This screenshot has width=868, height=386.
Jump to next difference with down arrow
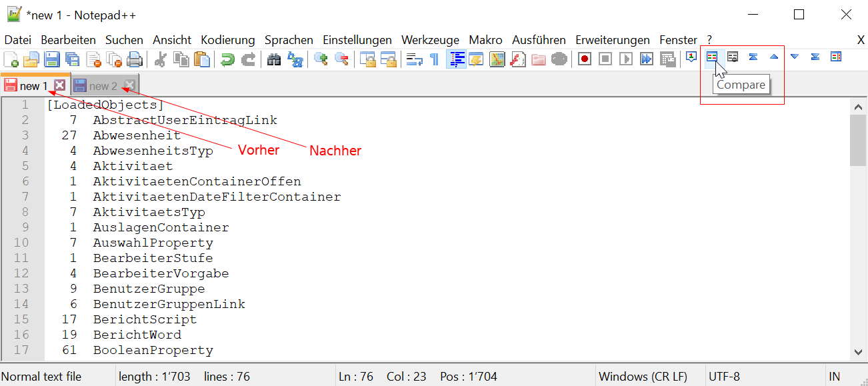(794, 57)
